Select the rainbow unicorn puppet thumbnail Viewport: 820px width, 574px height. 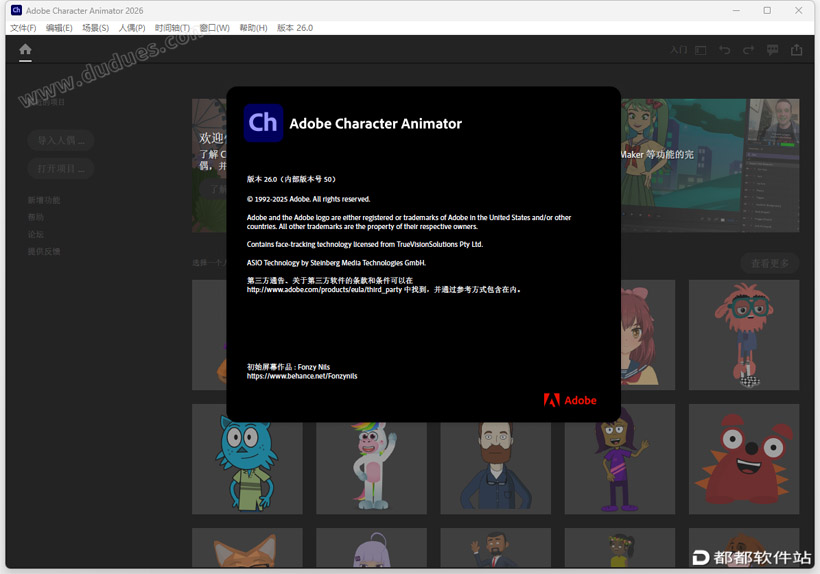point(371,459)
